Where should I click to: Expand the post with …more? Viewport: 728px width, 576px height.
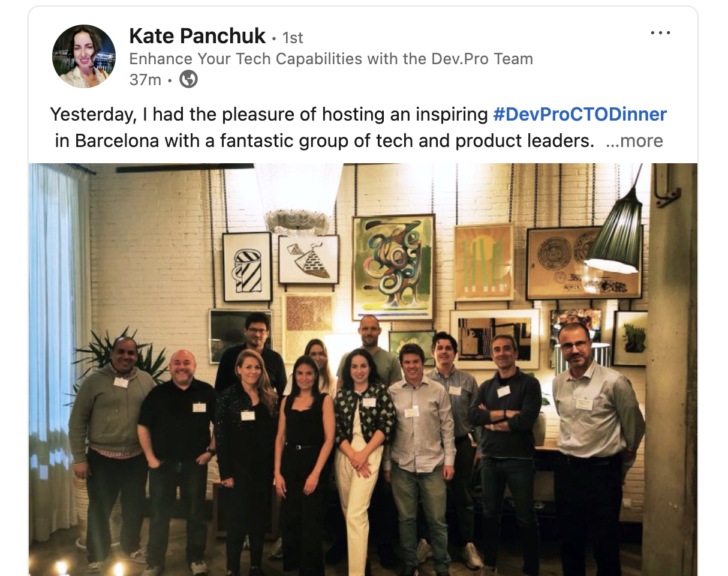(634, 141)
